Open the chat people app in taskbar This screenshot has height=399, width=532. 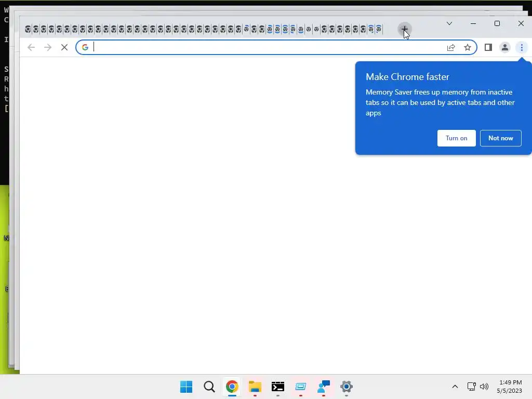[323, 387]
